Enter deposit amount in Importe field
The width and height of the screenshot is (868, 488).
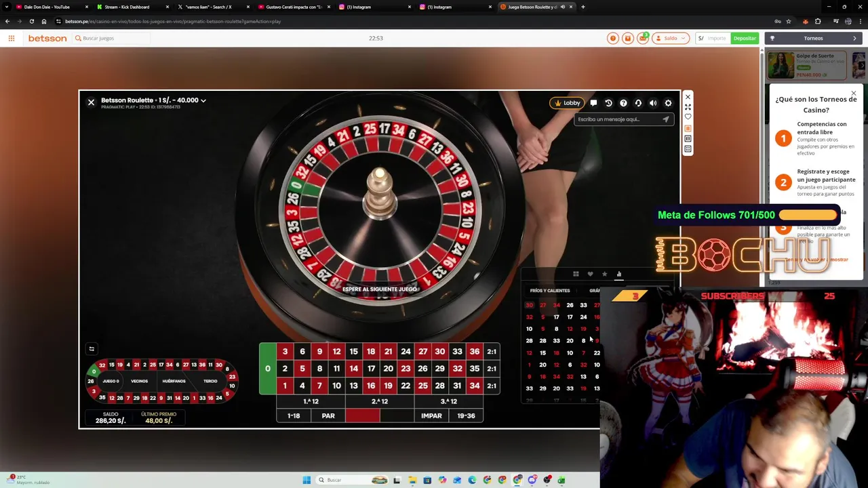(x=716, y=38)
